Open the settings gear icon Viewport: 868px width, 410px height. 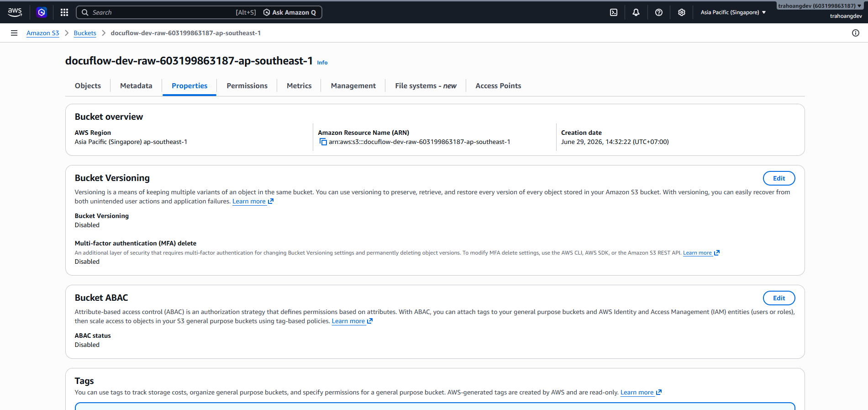[x=682, y=12]
